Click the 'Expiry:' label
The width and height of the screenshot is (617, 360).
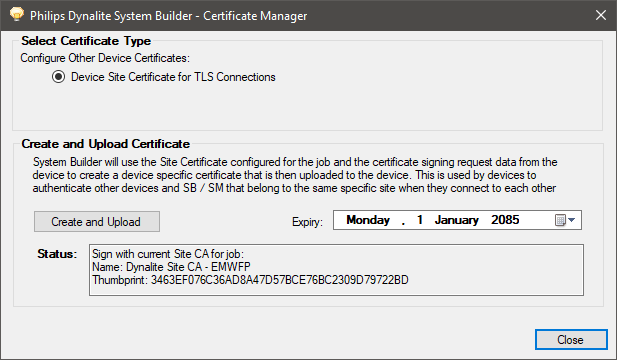pos(307,222)
